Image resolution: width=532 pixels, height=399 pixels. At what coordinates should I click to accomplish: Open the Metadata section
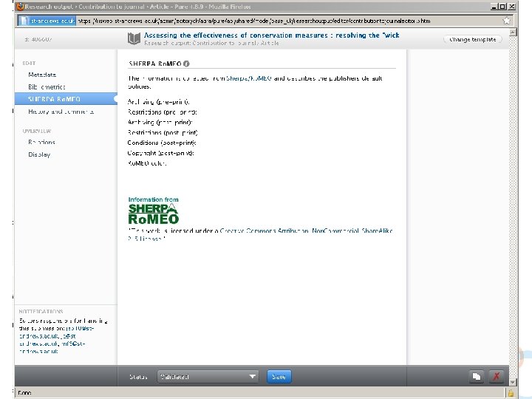[x=42, y=75]
